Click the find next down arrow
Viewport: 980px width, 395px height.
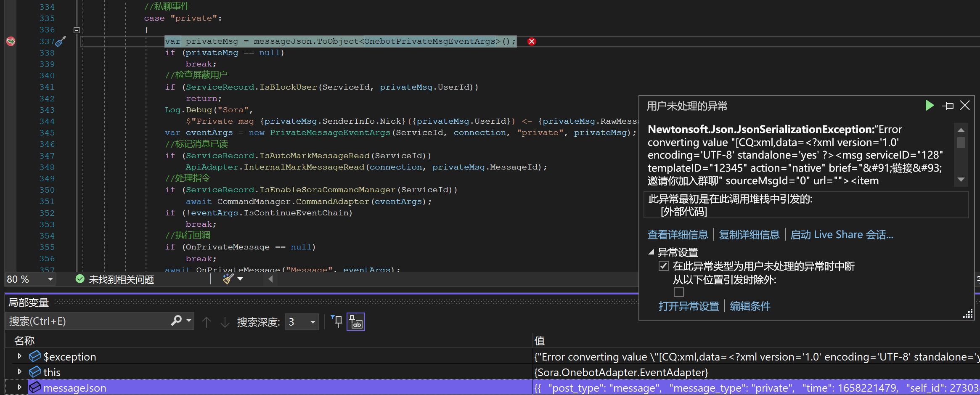225,322
